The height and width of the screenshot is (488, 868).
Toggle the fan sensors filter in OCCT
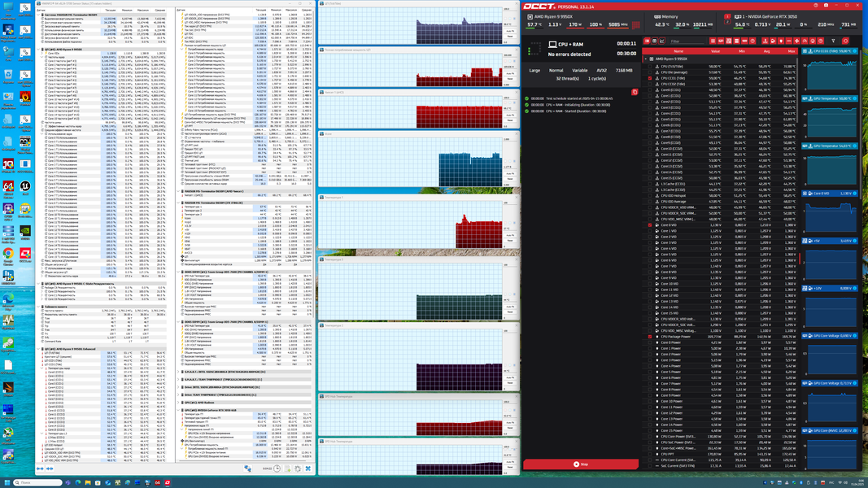[x=797, y=41]
